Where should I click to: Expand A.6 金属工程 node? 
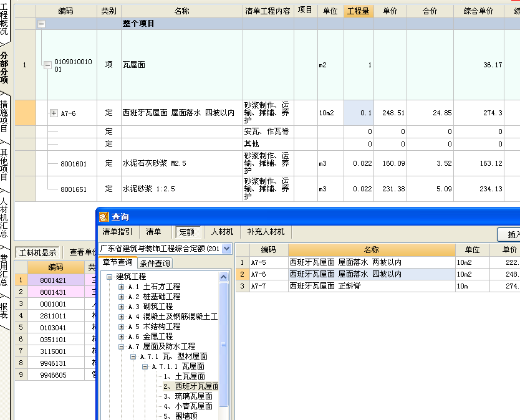point(122,336)
